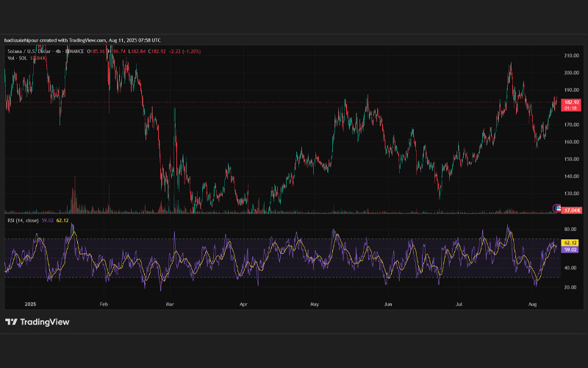Click the 40.00 RSI axis label
This screenshot has height=368, width=588.
click(570, 268)
